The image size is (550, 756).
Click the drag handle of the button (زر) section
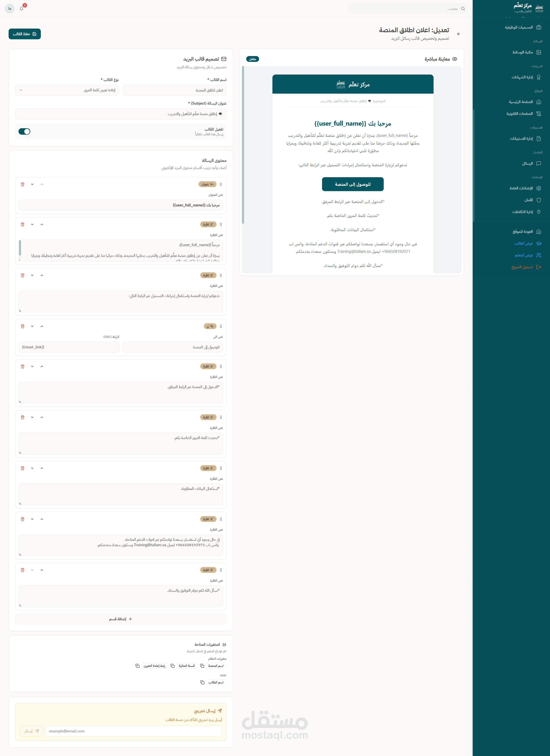pyautogui.click(x=221, y=326)
